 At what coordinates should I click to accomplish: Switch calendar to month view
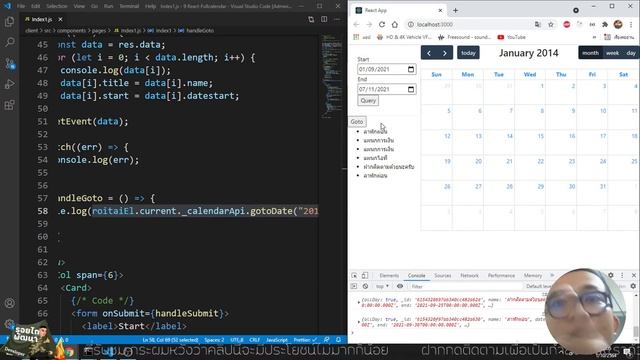[x=590, y=53]
